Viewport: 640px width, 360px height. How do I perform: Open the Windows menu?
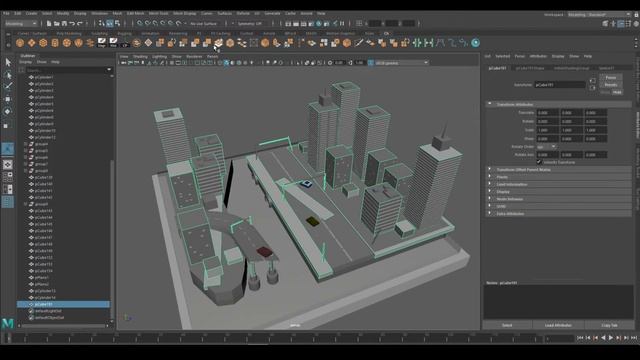[100, 13]
